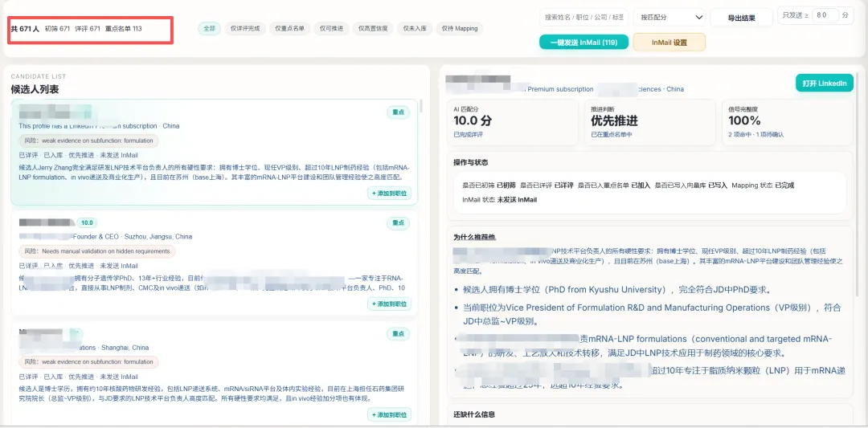The height and width of the screenshot is (428, 868).
Task: Select the 全部 filter chip
Action: pyautogui.click(x=209, y=28)
